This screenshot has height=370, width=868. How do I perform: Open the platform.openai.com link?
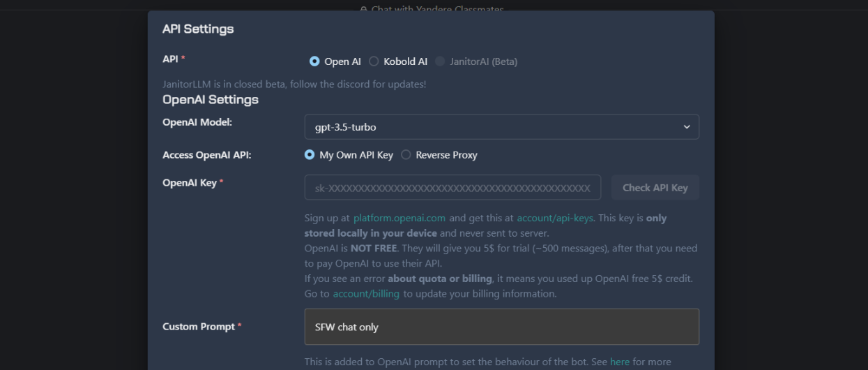399,218
